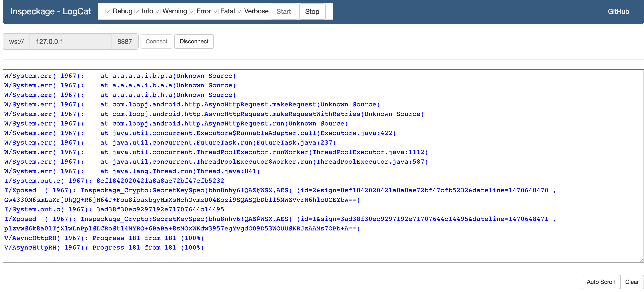Click the port number field 8887
644x292 pixels.
pos(124,41)
